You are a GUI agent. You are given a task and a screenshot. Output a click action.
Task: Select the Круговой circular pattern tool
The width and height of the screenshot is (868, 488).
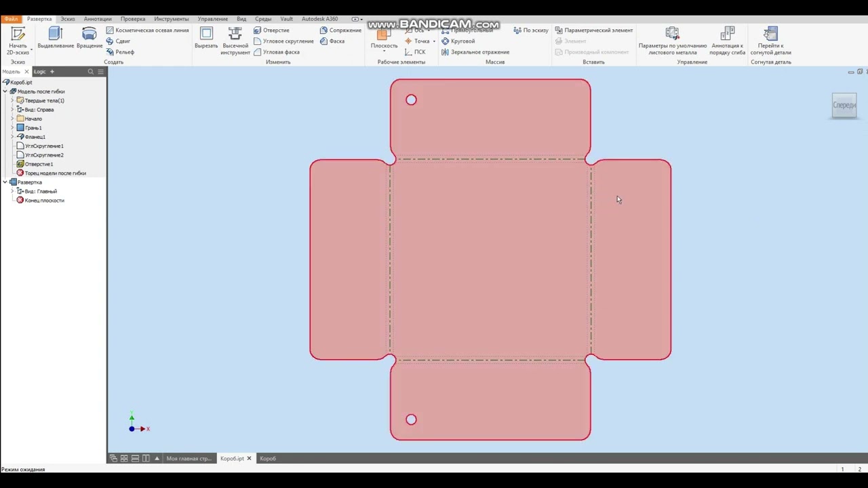458,41
